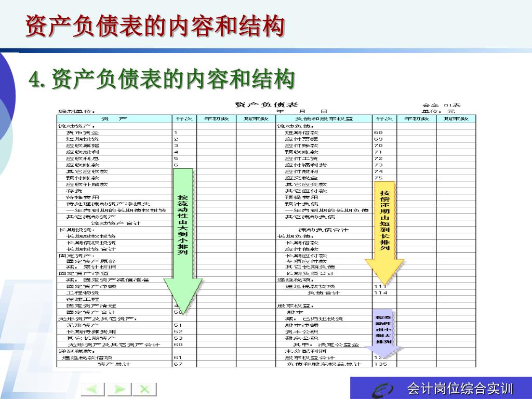Select the 应交税金 row
The height and width of the screenshot is (399, 532).
302,178
